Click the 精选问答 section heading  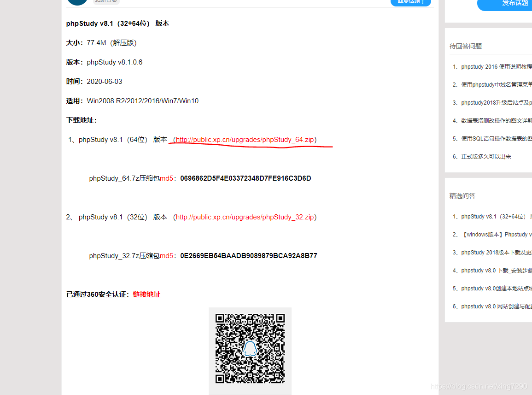(462, 196)
